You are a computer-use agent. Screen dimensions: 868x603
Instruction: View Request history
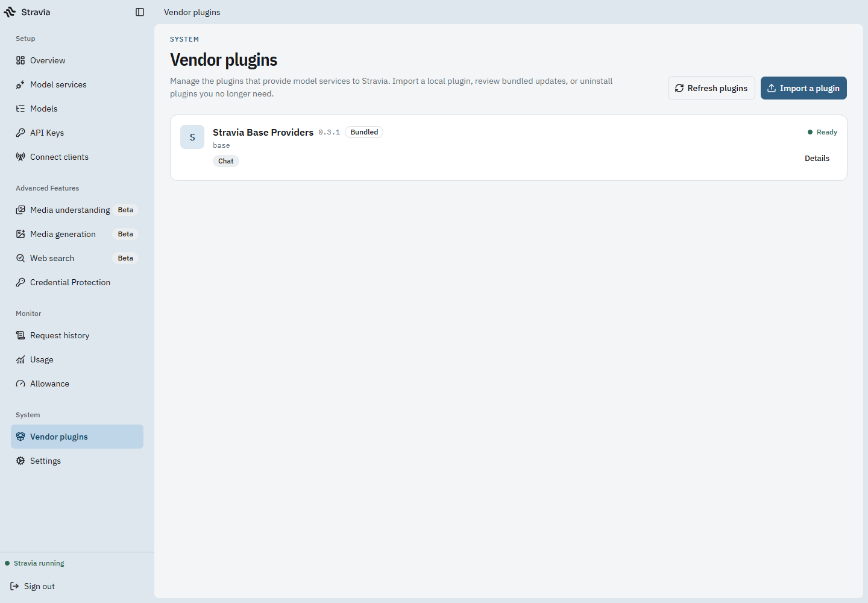click(77, 335)
